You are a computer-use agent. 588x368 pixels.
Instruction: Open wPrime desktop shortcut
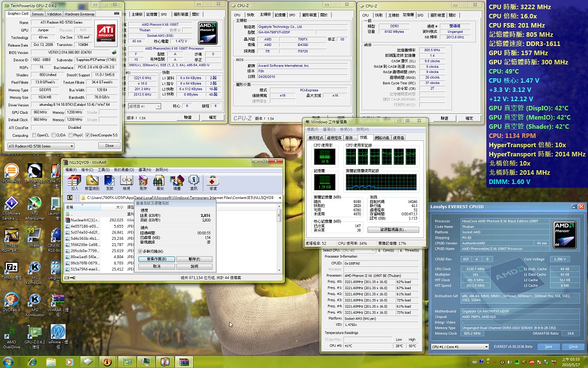point(58,337)
